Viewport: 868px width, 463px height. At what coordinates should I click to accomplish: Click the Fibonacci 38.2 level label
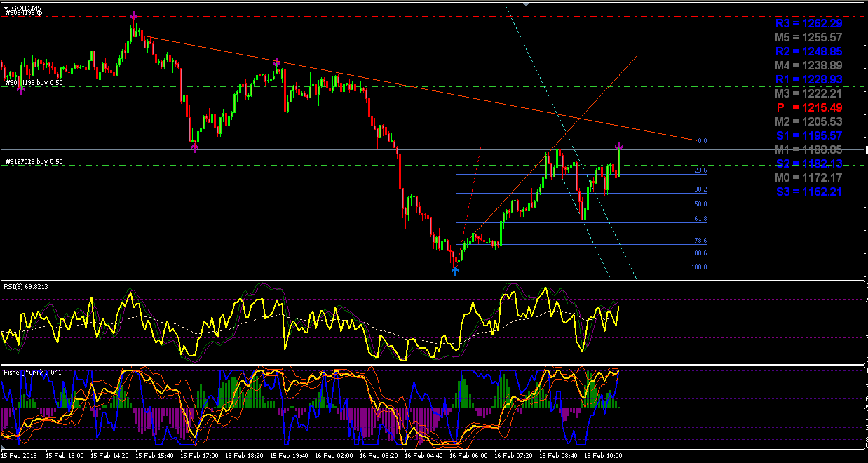(x=700, y=189)
